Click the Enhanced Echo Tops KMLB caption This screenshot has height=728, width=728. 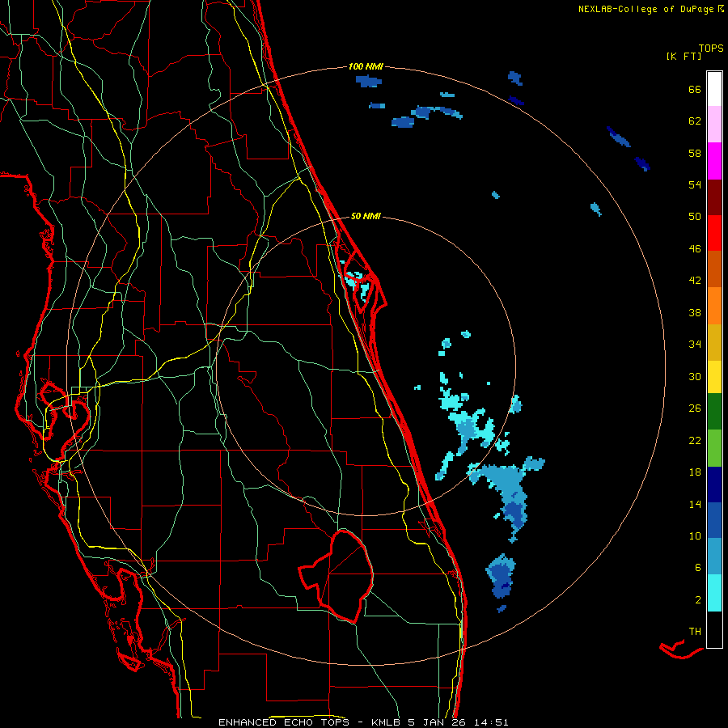click(x=363, y=722)
